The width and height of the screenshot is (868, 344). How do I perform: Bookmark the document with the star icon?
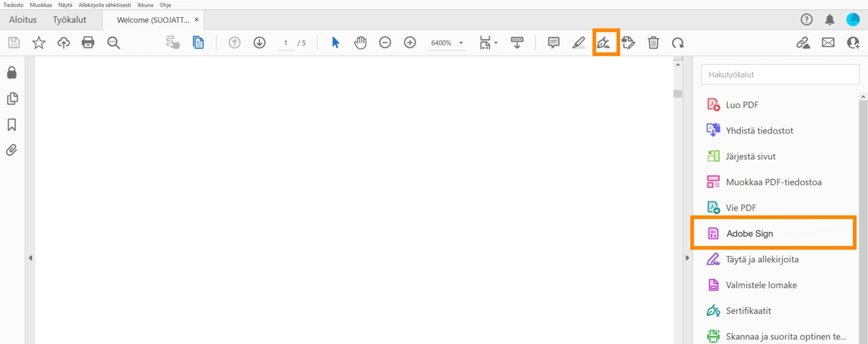[x=39, y=43]
